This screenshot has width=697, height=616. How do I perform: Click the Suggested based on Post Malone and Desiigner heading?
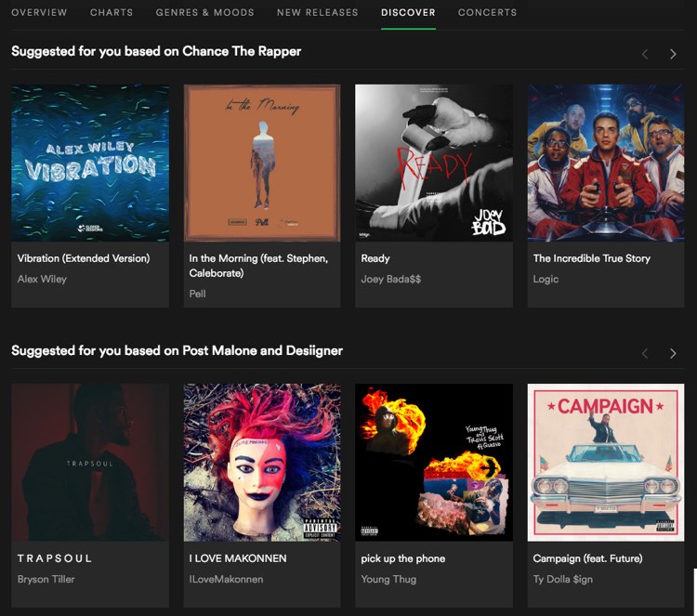[177, 350]
